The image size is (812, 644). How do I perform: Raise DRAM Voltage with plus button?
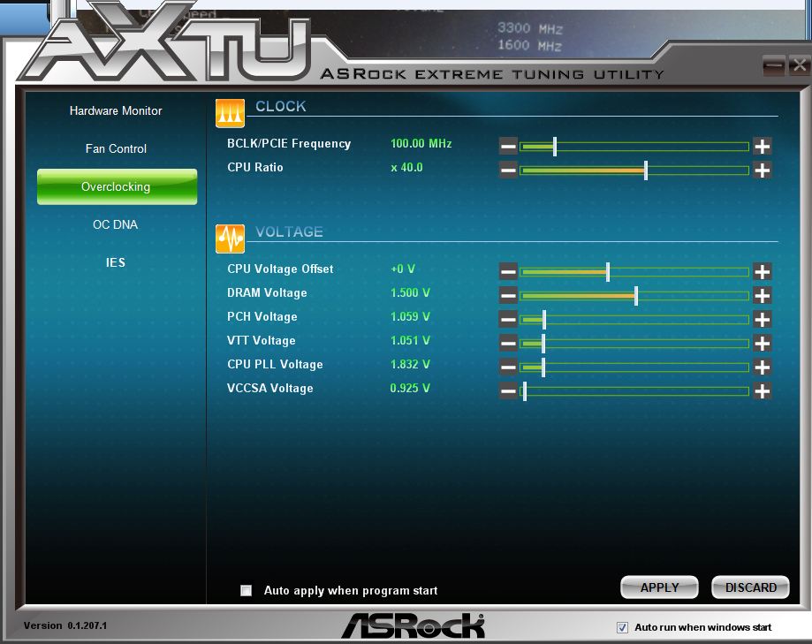pos(762,296)
